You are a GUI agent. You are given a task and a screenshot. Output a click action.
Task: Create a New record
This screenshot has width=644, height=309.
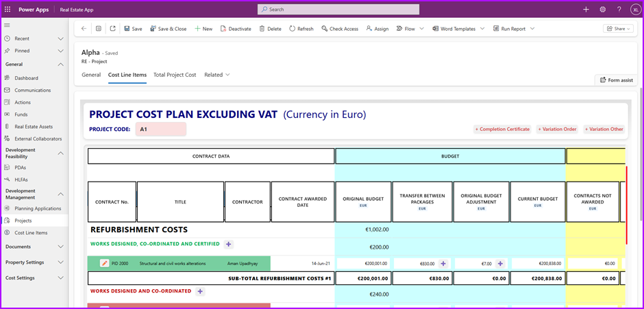[x=203, y=29]
